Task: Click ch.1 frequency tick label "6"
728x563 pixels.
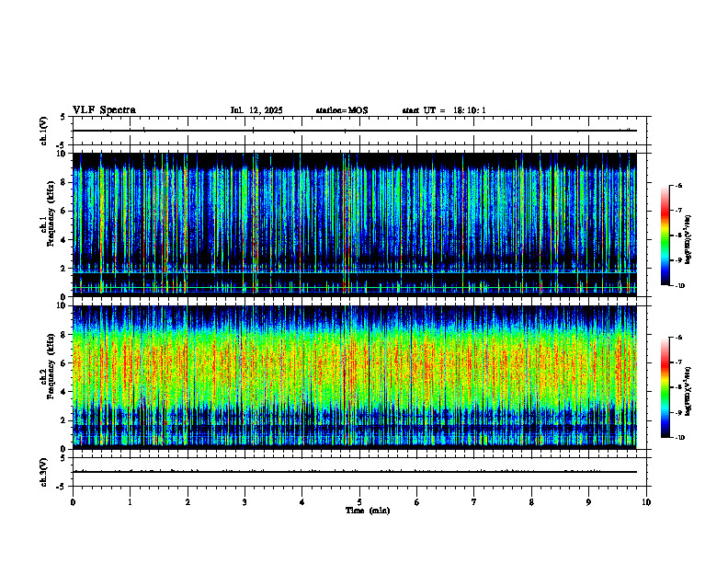Action: point(65,211)
